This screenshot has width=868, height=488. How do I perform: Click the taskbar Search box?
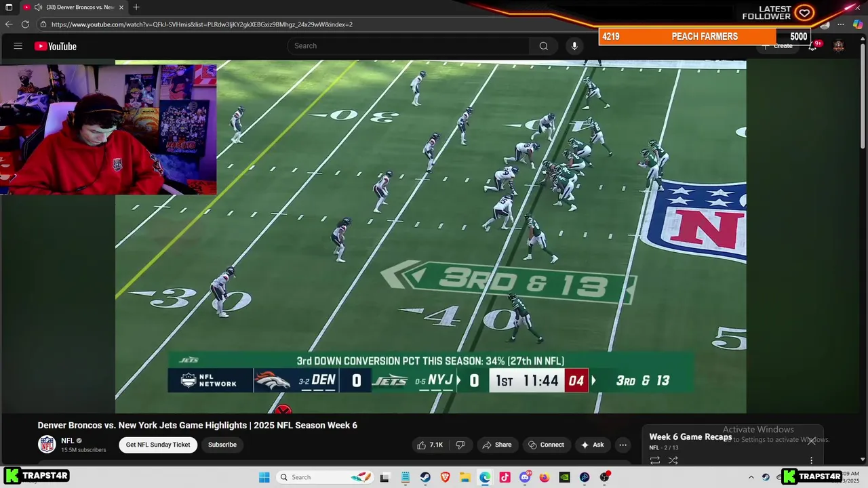pos(323,477)
